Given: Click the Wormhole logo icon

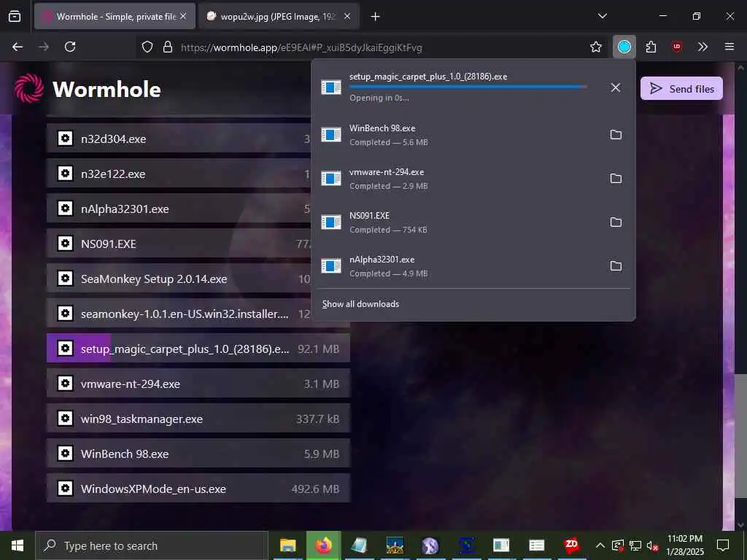Looking at the screenshot, I should pos(29,88).
